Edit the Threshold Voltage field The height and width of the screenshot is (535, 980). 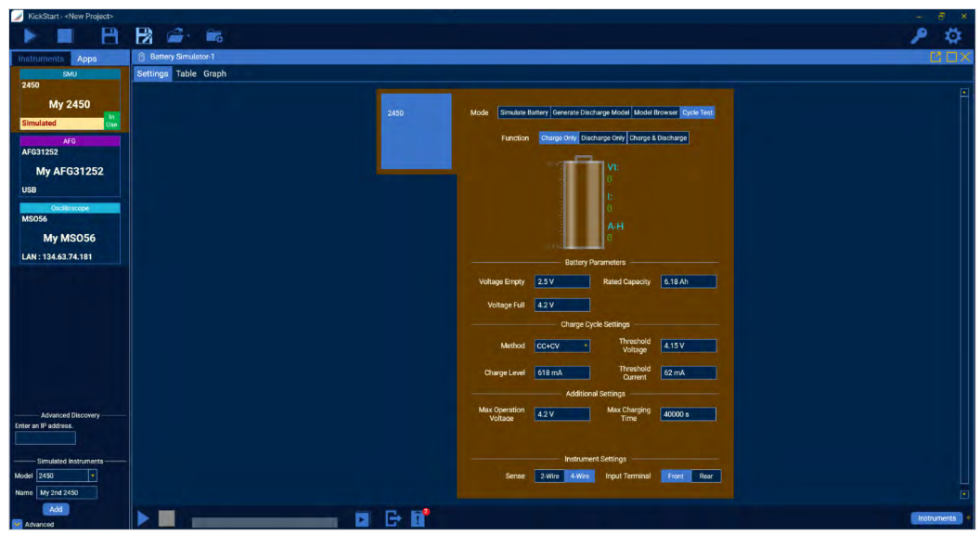pyautogui.click(x=688, y=346)
